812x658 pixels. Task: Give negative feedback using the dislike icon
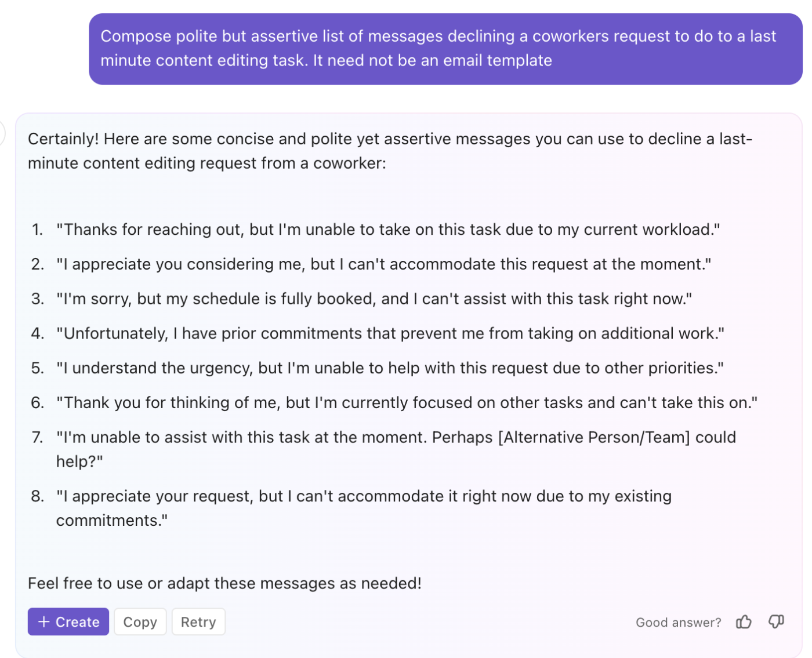[776, 621]
